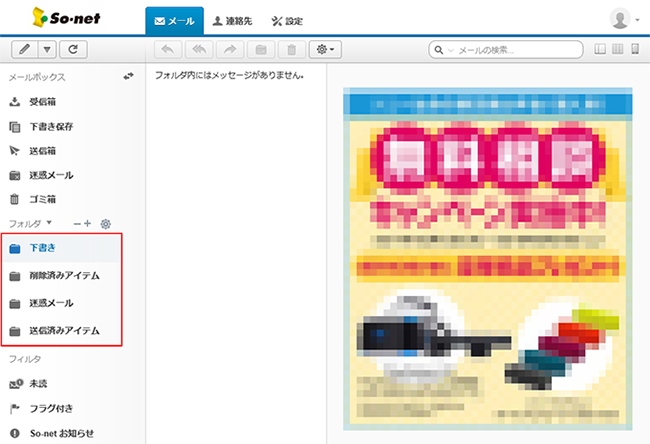This screenshot has width=650, height=444.
Task: Click the refresh mail icon
Action: [x=73, y=48]
